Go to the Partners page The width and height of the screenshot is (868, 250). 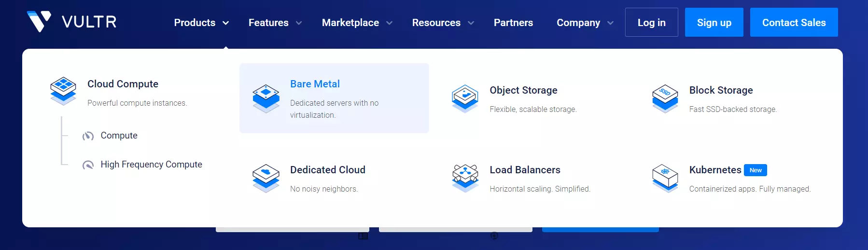(x=513, y=23)
